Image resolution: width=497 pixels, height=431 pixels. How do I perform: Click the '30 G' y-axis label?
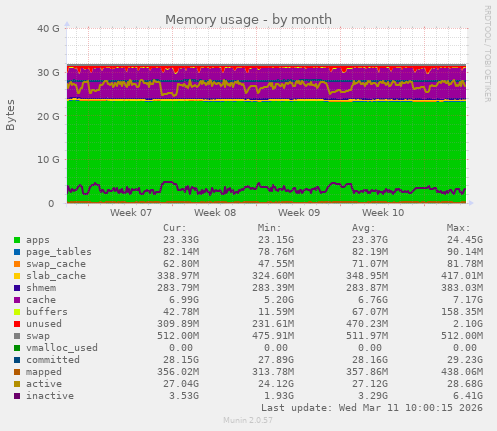click(x=48, y=72)
